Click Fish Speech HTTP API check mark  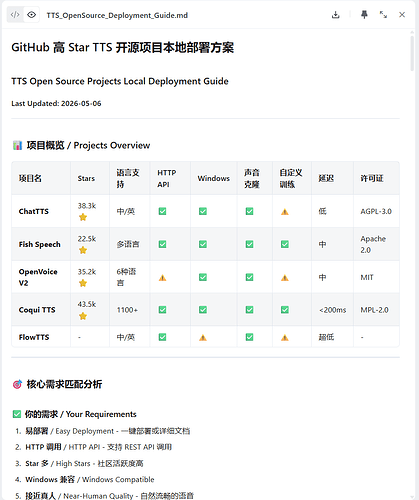pyautogui.click(x=162, y=244)
